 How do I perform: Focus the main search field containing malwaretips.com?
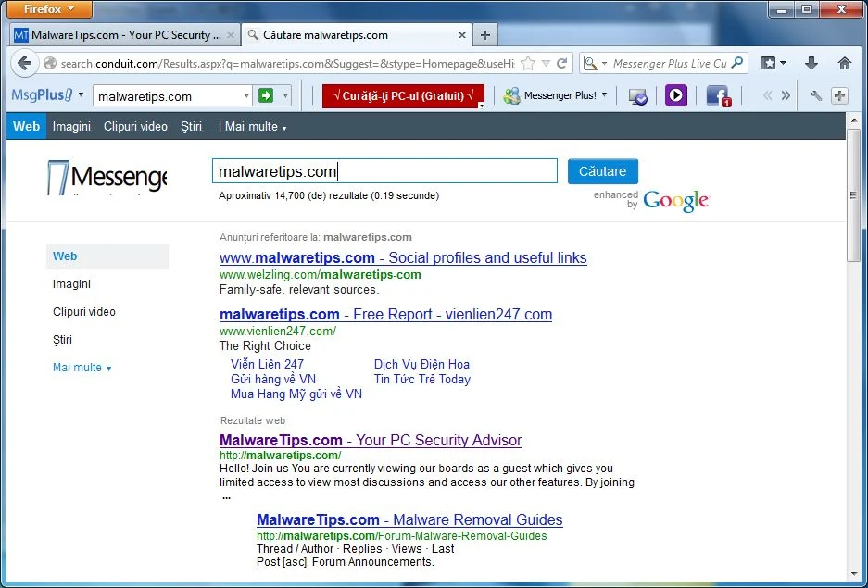(384, 171)
